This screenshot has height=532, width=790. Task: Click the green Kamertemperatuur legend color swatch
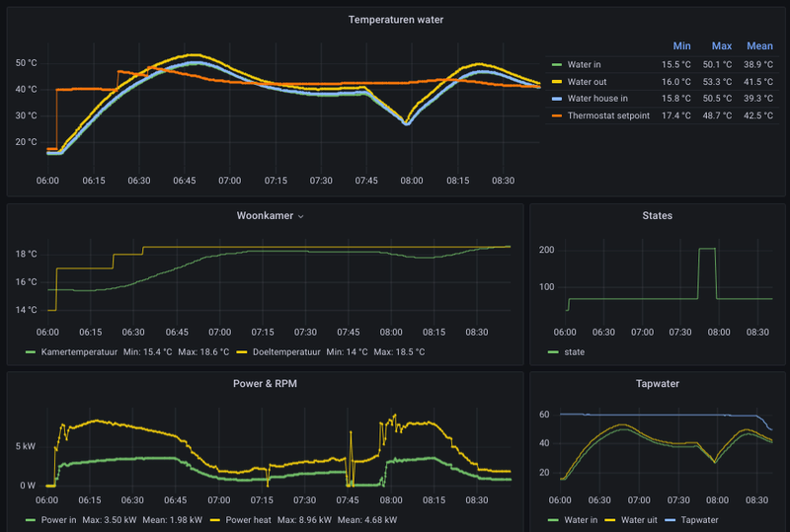point(31,351)
